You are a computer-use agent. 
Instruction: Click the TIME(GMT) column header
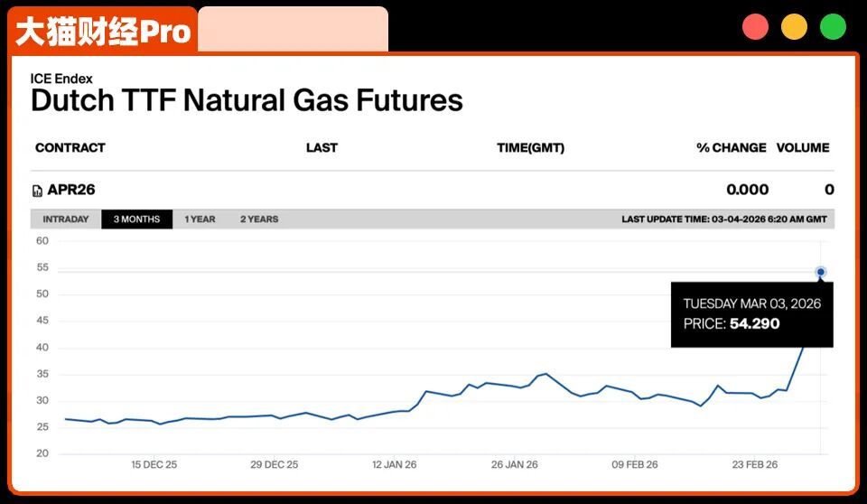(x=530, y=147)
